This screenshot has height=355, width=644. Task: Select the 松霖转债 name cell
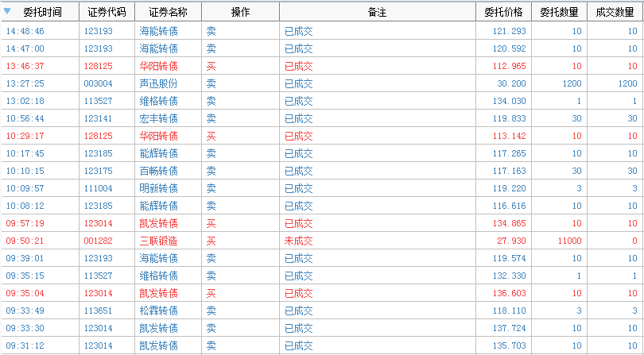pos(158,311)
